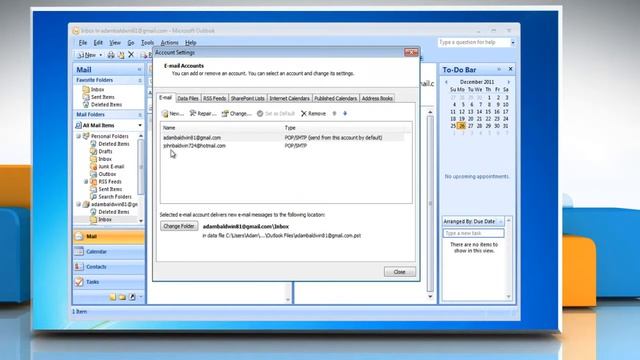Switch to the SharePoint Lists tab
This screenshot has width=640, height=360.
pyautogui.click(x=247, y=98)
